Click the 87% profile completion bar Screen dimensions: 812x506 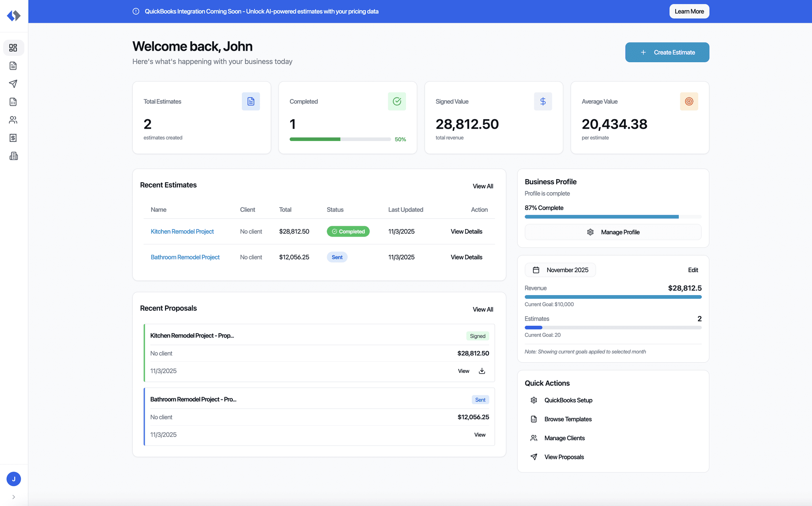pyautogui.click(x=613, y=217)
